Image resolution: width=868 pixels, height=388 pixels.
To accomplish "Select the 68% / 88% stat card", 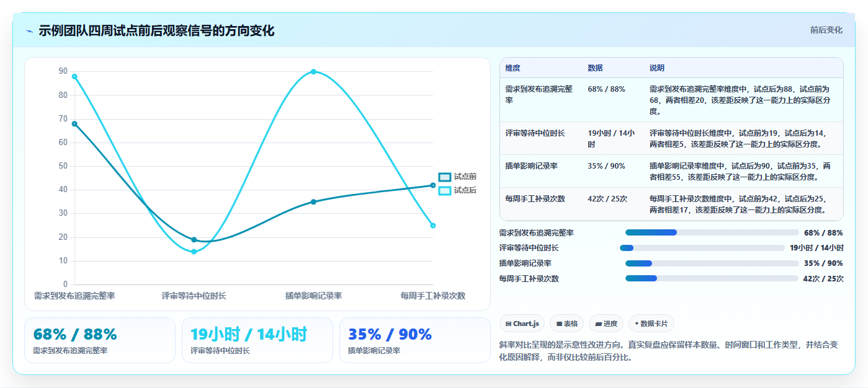I will click(100, 340).
